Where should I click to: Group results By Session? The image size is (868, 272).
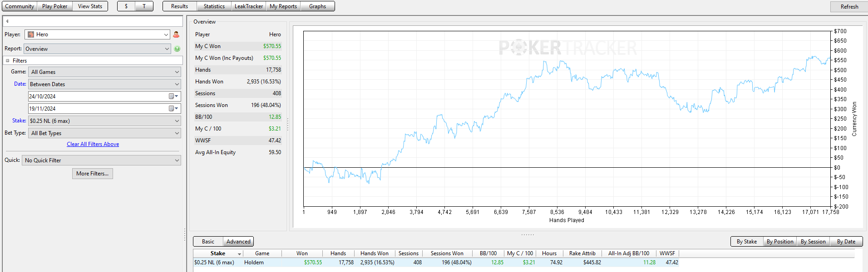pos(813,242)
